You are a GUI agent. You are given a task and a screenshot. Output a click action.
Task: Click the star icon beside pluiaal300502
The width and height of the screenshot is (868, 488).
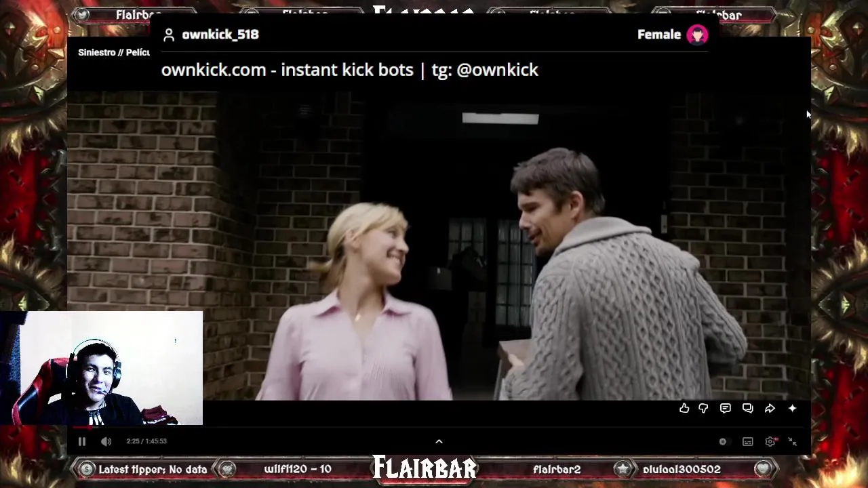coord(623,469)
